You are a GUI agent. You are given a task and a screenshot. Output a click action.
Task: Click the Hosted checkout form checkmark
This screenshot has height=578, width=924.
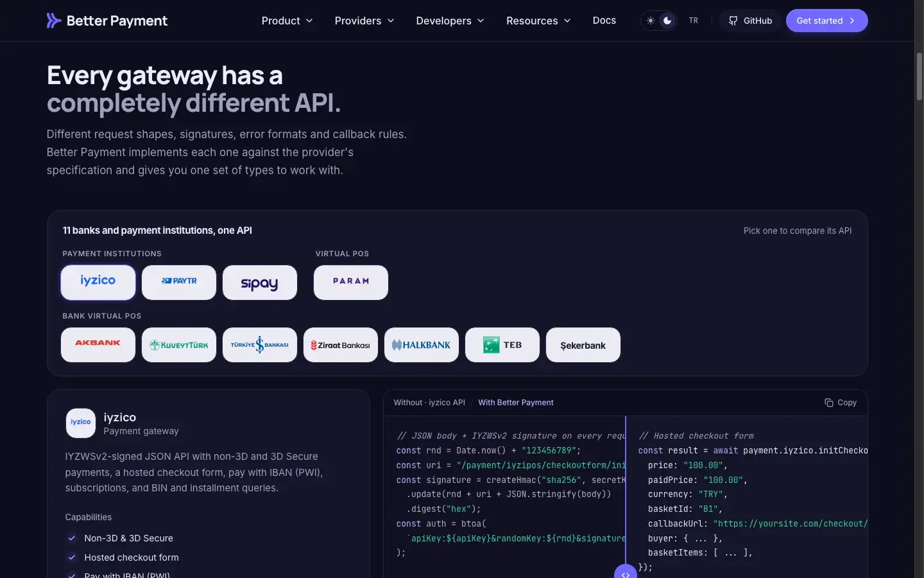tap(72, 557)
